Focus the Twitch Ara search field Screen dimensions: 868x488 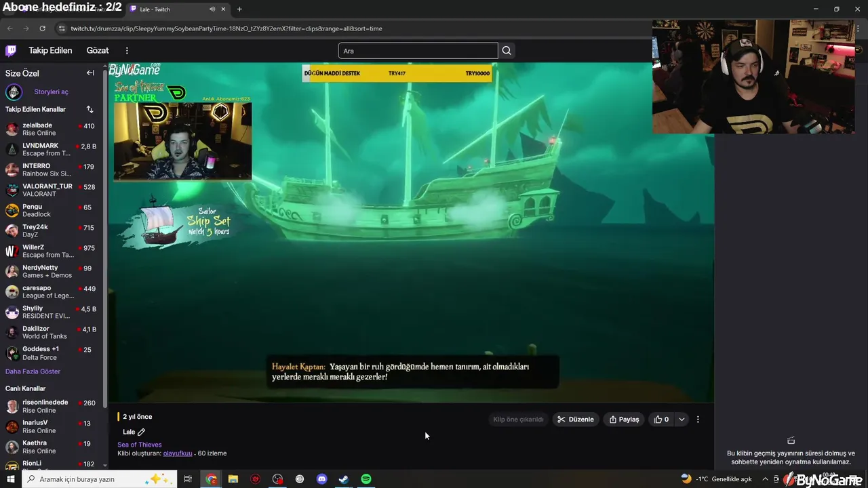pyautogui.click(x=418, y=51)
